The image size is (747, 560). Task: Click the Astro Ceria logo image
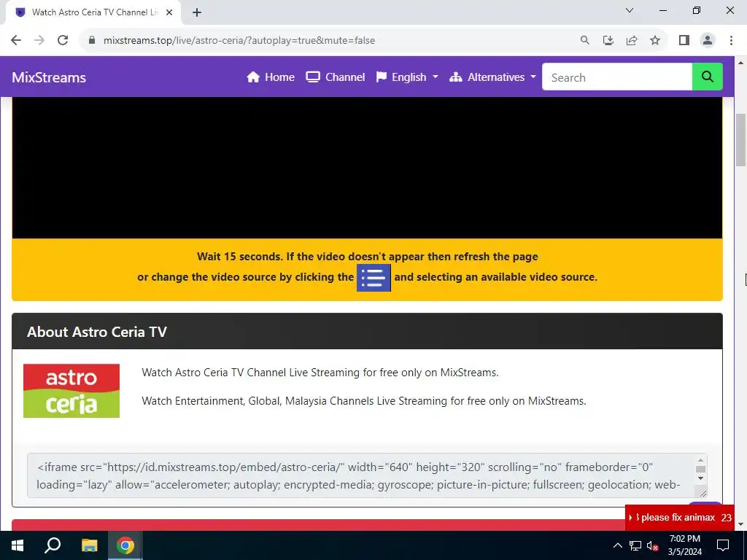click(x=71, y=391)
